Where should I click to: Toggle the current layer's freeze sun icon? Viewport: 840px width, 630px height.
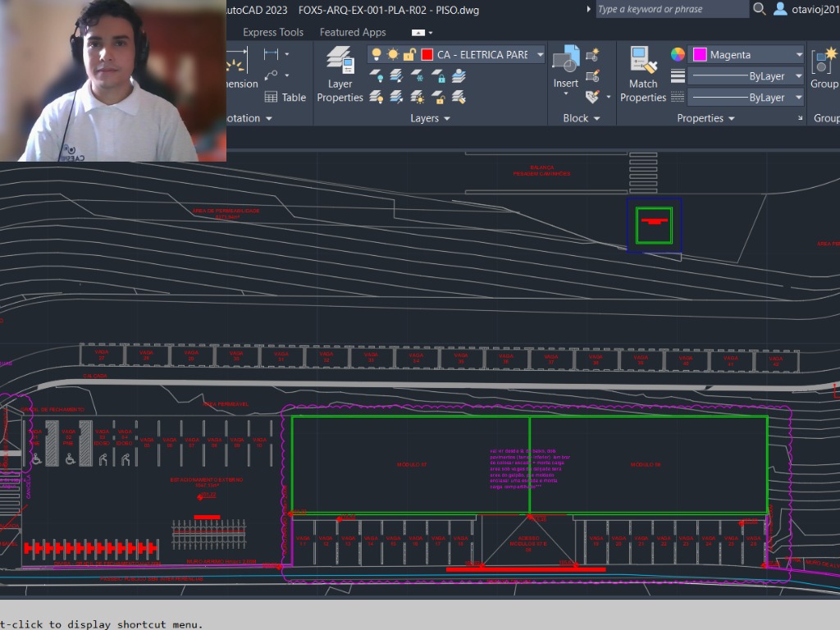tap(392, 55)
